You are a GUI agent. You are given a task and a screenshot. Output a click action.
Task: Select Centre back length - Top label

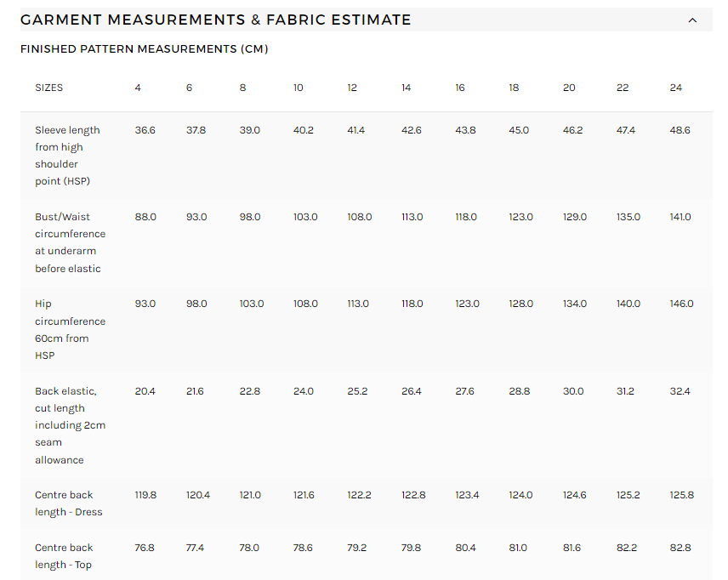click(64, 556)
